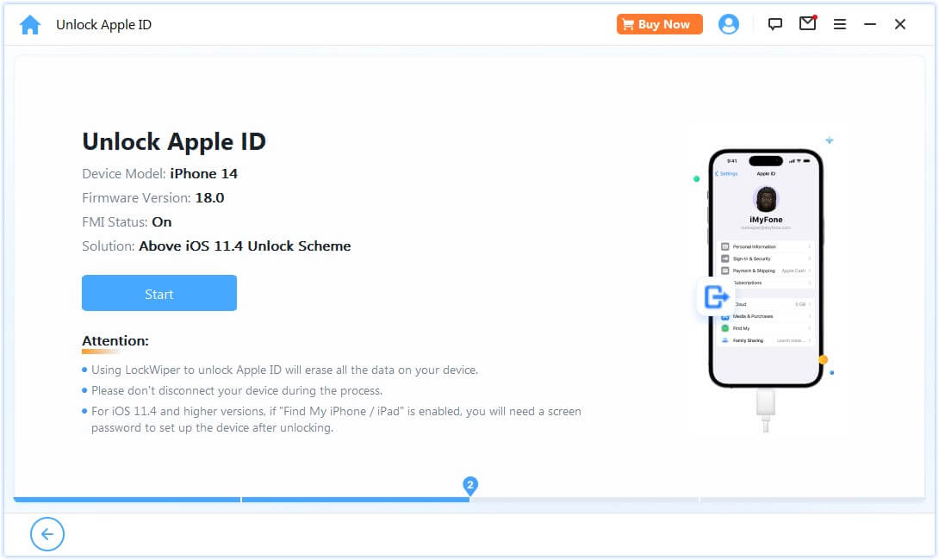Click the Attention heading
Image resolution: width=939 pixels, height=560 pixels.
[115, 341]
